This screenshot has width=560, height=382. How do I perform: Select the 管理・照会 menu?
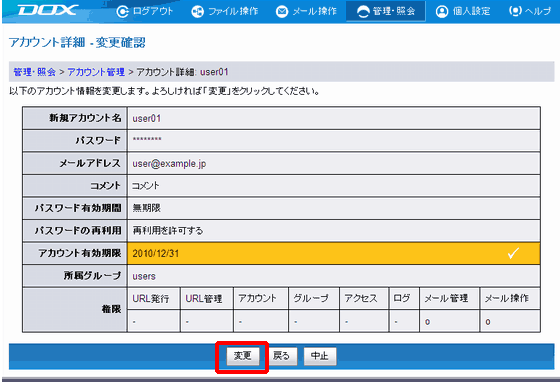(386, 11)
